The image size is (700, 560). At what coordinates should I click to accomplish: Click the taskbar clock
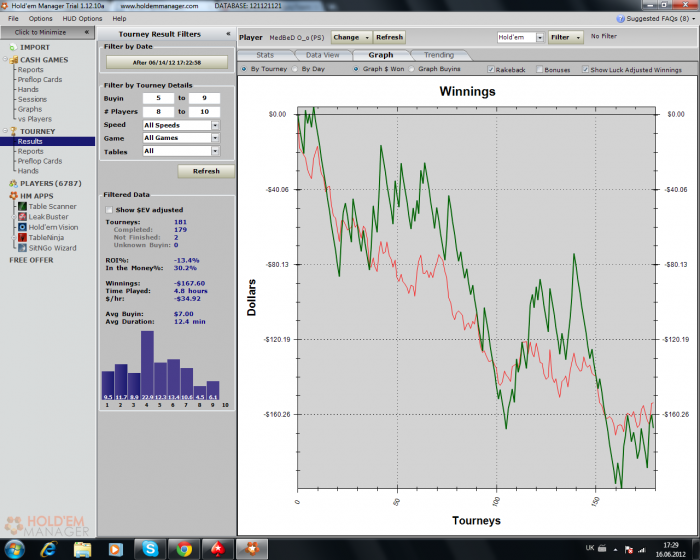tap(671, 550)
